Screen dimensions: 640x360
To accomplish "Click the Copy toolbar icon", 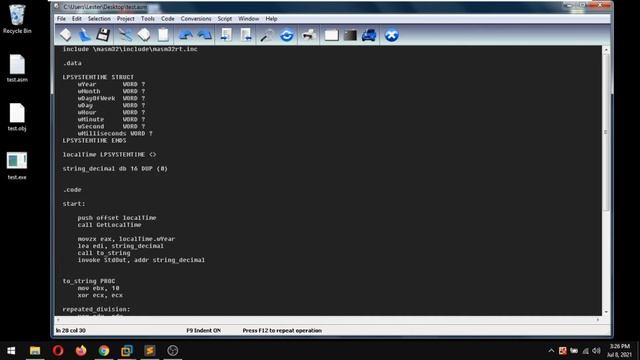I will click(x=144, y=35).
